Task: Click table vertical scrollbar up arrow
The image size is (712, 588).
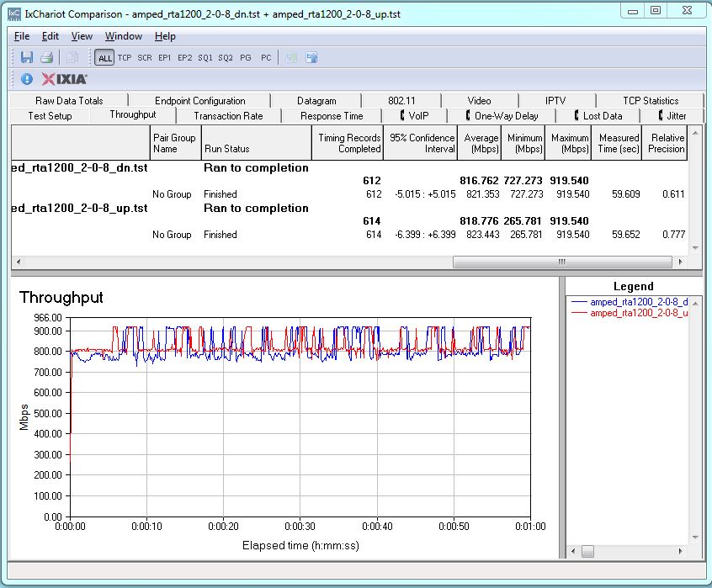Action: [695, 133]
